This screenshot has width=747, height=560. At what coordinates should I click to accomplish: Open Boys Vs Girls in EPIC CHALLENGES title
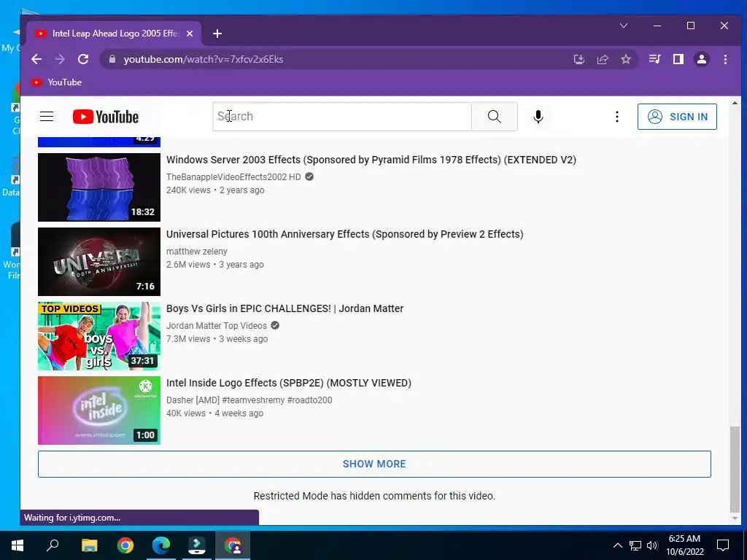[x=285, y=308]
